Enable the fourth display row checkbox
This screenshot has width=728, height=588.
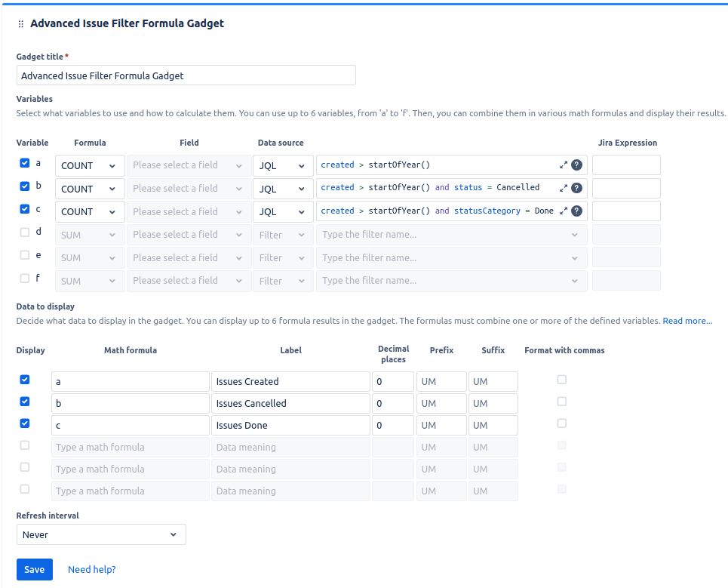[x=25, y=445]
